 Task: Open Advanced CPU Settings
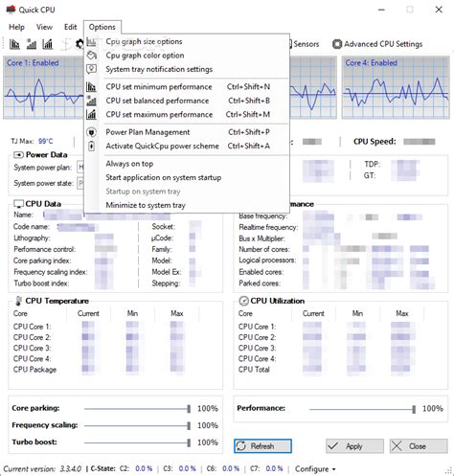[377, 44]
